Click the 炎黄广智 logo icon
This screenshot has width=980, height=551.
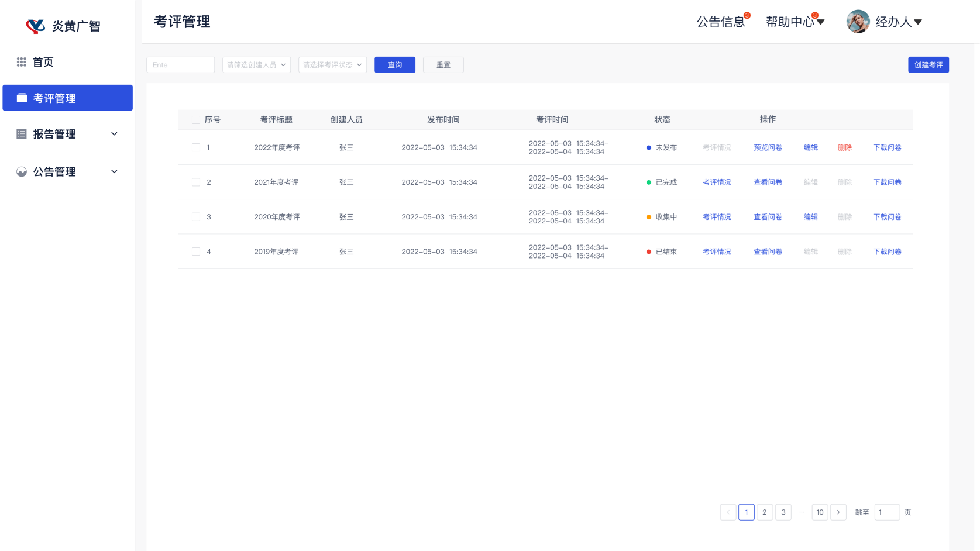pos(35,26)
